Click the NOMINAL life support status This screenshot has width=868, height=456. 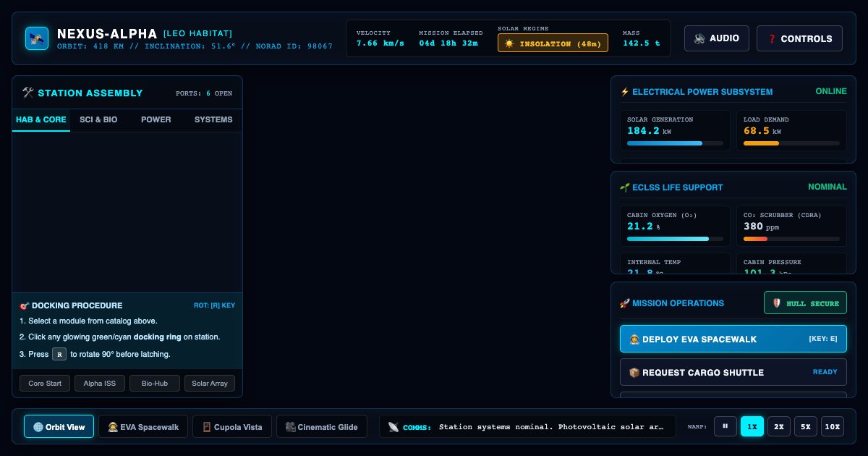point(827,187)
